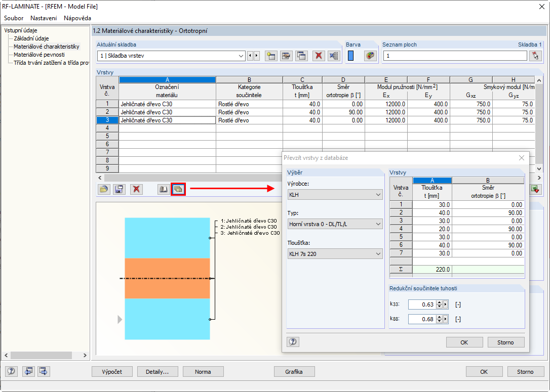Click the Excel export icon beside the dialog

pos(535,189)
